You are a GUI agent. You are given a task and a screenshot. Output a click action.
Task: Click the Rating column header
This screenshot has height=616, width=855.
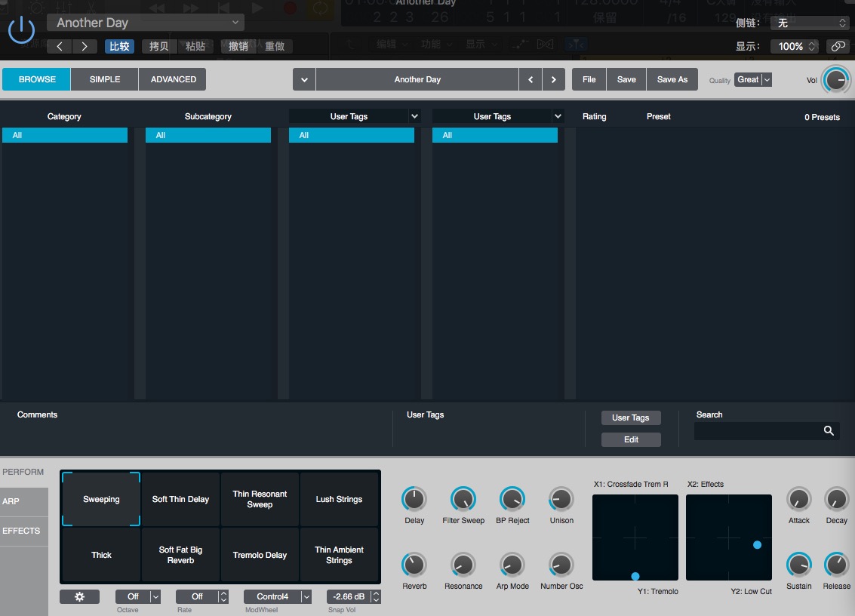pyautogui.click(x=594, y=116)
